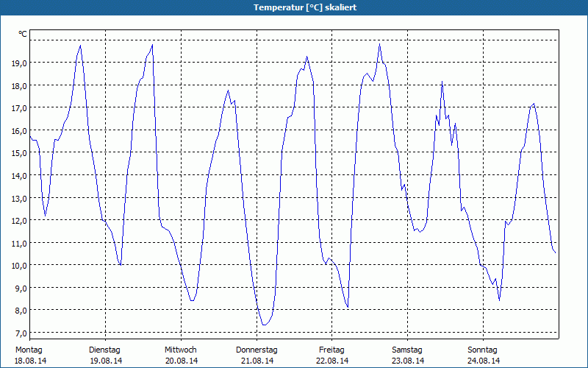Click the 11,0 y-axis label

coord(19,244)
